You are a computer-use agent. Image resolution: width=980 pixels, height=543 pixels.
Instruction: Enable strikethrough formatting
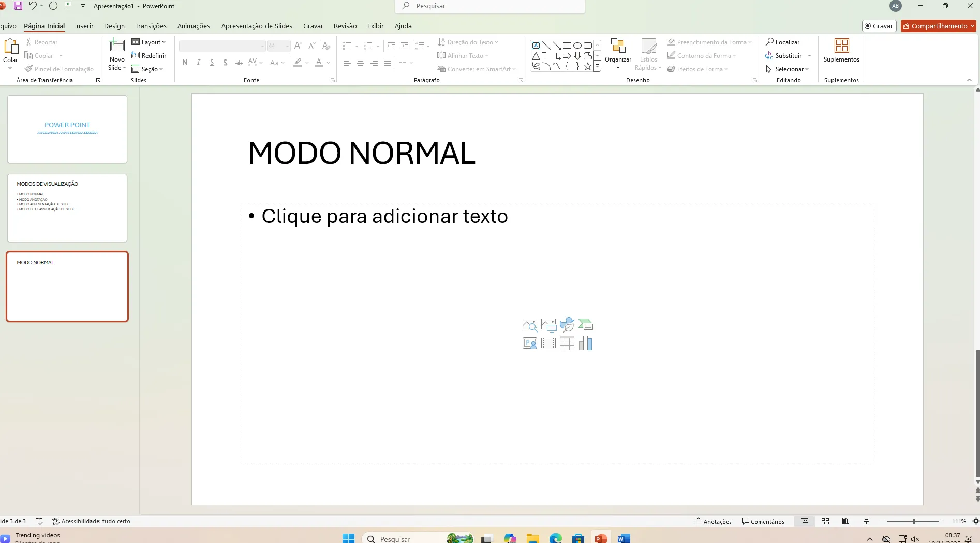(239, 62)
